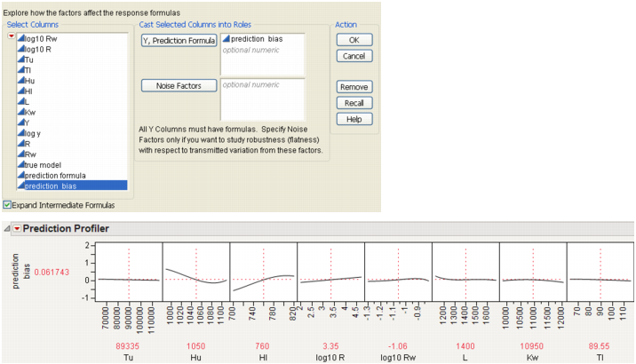Assign column with Y, Prediction Formula button

[x=179, y=41]
